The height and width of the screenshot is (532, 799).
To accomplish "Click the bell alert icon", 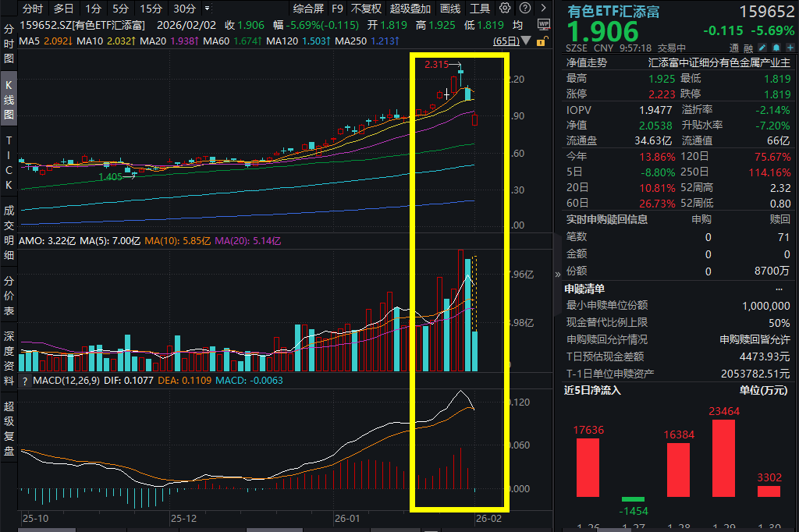I will tap(776, 48).
